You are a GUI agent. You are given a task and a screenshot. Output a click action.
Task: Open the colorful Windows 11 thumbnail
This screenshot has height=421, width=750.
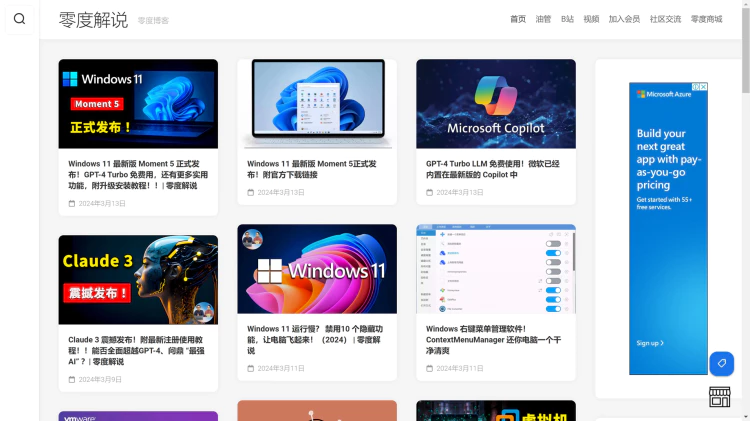(317, 269)
